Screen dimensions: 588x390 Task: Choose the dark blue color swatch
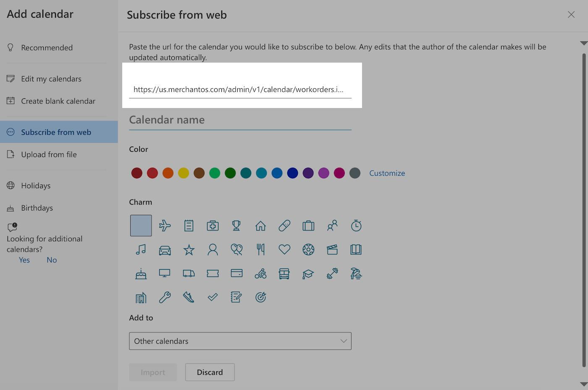tap(293, 173)
